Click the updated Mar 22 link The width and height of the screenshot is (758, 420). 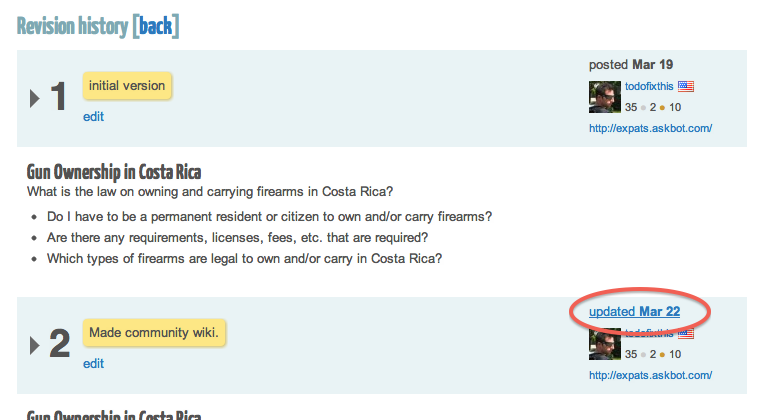pos(634,312)
